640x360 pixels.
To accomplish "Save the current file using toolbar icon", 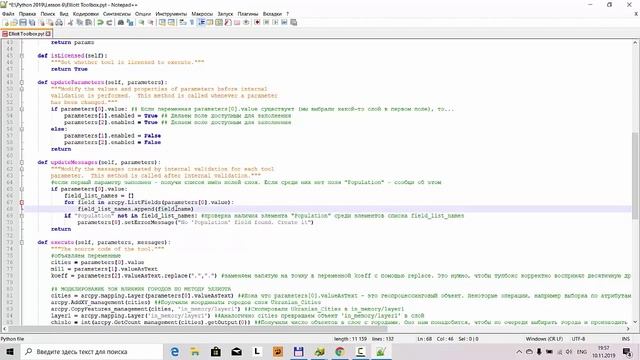I will pyautogui.click(x=23, y=22).
